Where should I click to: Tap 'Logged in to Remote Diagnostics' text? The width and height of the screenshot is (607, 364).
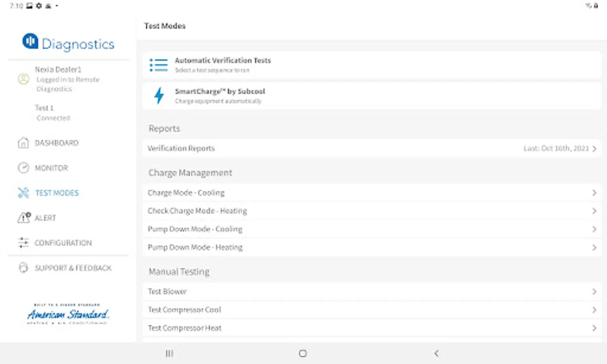(x=68, y=84)
